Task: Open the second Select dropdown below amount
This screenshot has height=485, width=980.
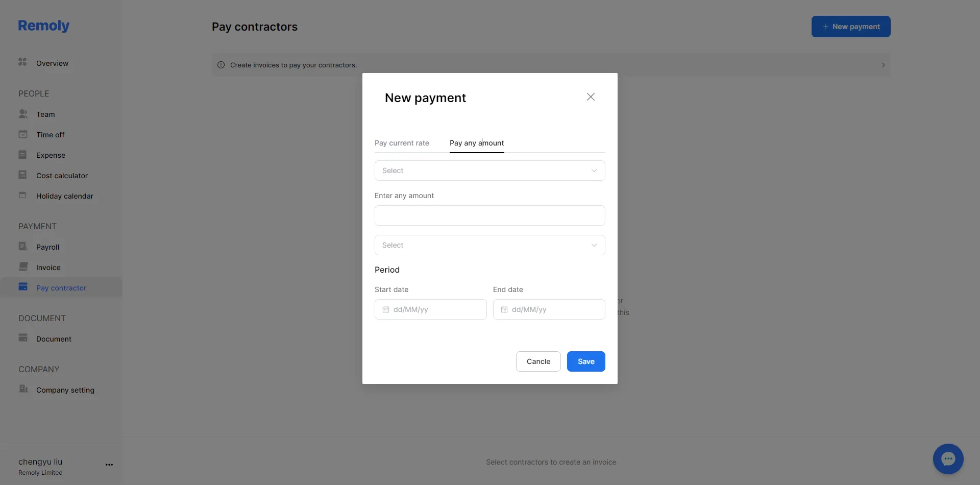Action: [490, 245]
